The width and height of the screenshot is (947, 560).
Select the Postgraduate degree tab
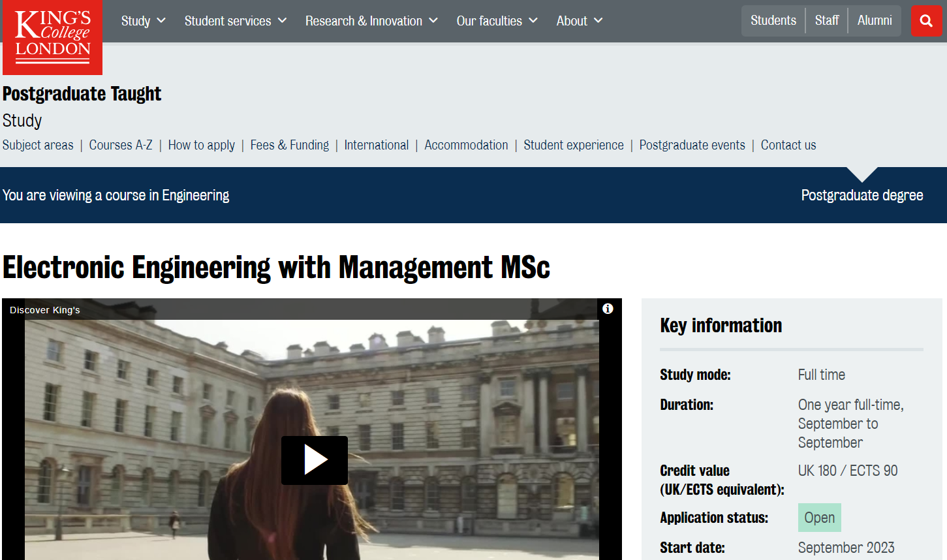tap(862, 195)
